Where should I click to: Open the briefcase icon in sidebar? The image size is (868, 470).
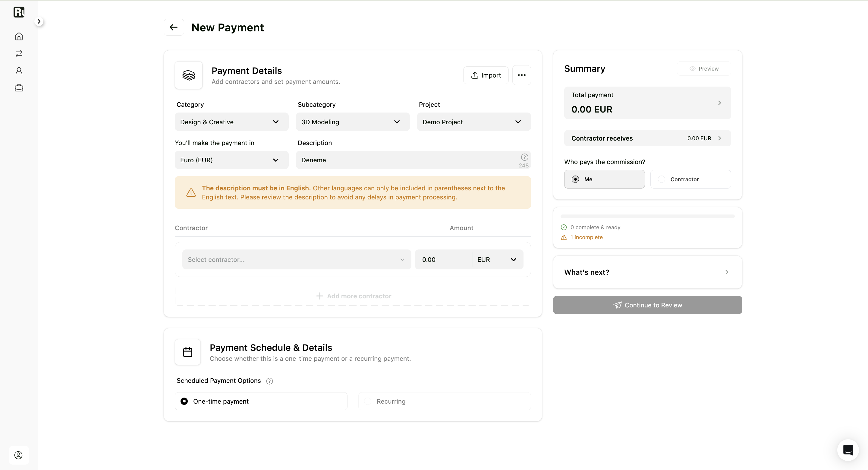19,88
